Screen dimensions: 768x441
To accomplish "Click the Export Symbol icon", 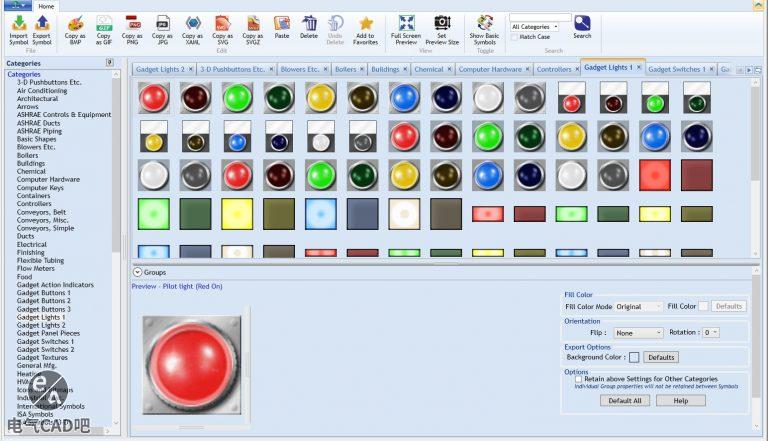I will point(42,24).
